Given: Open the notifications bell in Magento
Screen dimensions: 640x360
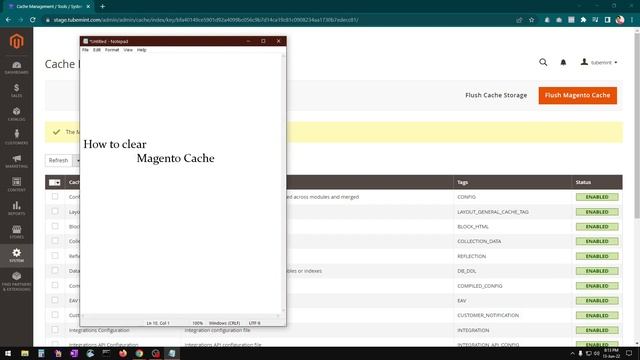Looking at the screenshot, I should pos(563,62).
